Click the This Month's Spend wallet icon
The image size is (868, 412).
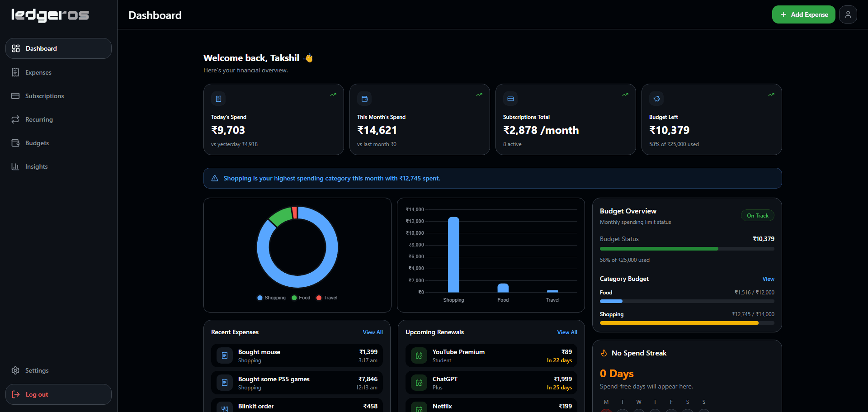click(364, 99)
